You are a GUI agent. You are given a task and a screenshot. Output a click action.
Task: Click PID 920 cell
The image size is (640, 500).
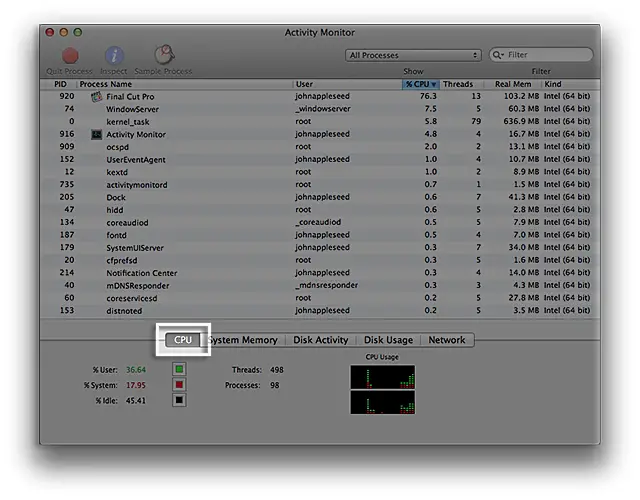pos(67,96)
